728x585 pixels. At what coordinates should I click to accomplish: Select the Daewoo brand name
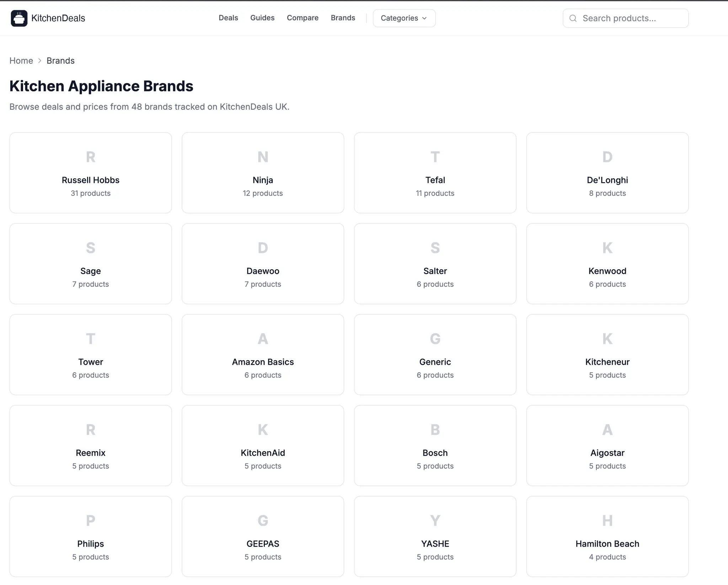[x=263, y=271]
